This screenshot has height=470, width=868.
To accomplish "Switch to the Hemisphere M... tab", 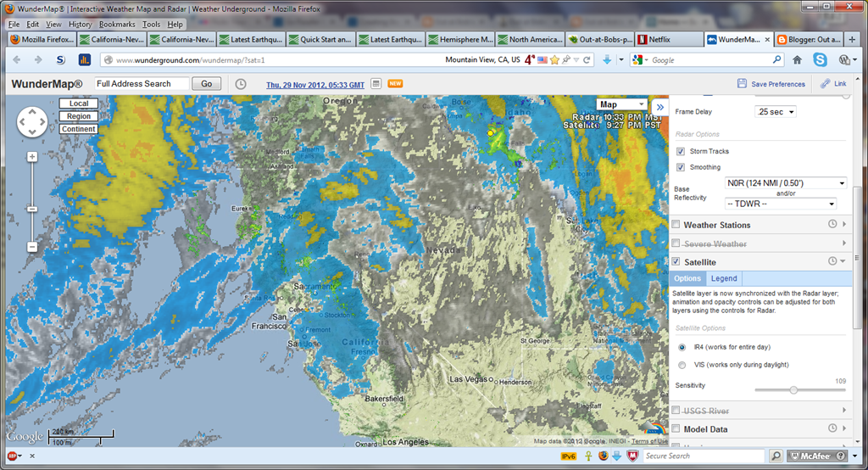I will (460, 39).
